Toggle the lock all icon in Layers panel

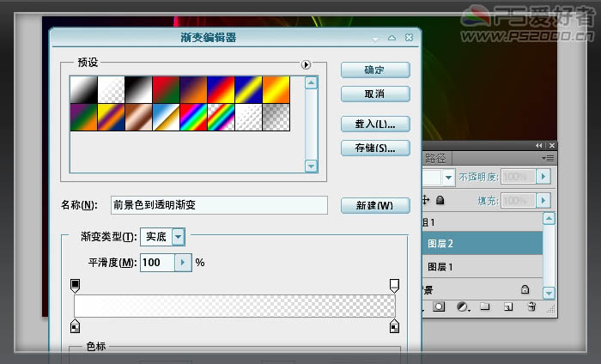pos(440,200)
